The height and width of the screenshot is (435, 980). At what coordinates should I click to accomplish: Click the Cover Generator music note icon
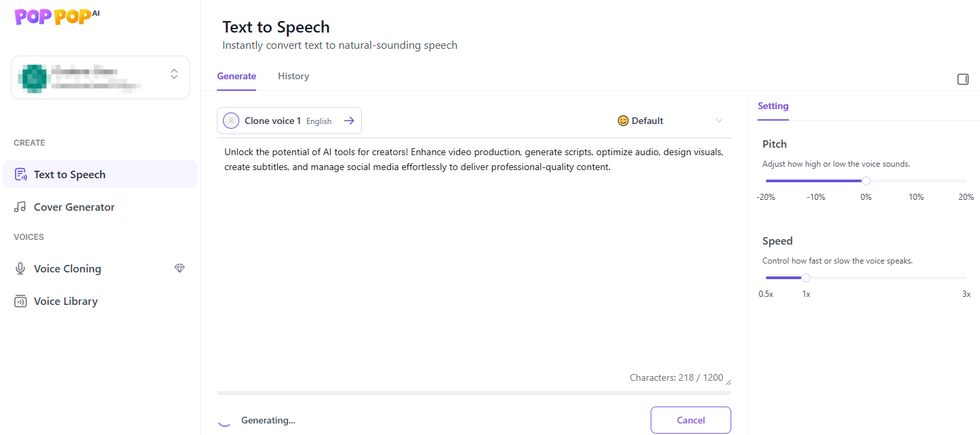[x=20, y=207]
